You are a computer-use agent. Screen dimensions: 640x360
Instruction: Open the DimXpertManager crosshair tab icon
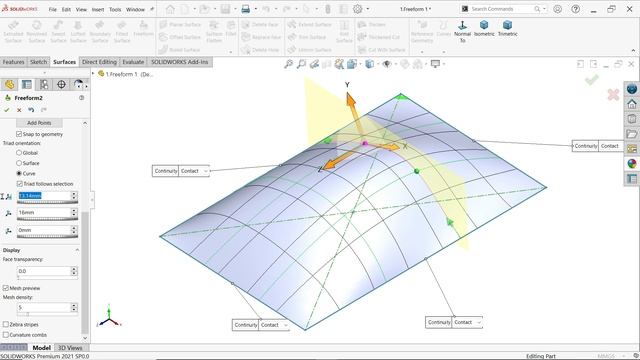61,84
